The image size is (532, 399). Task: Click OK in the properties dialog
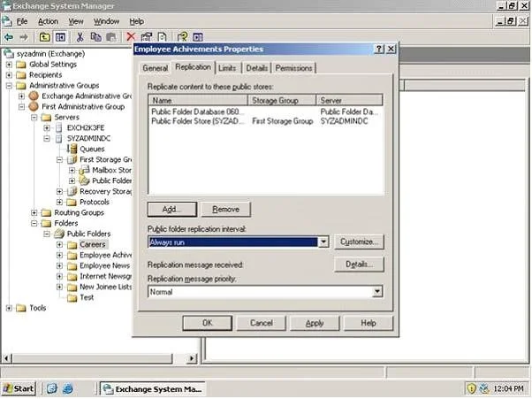pyautogui.click(x=208, y=323)
